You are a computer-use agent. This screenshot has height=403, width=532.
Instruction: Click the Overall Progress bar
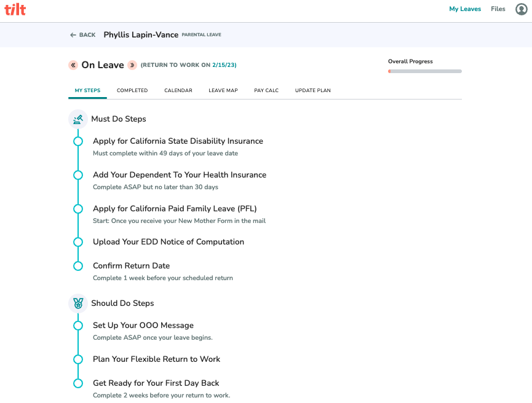425,71
